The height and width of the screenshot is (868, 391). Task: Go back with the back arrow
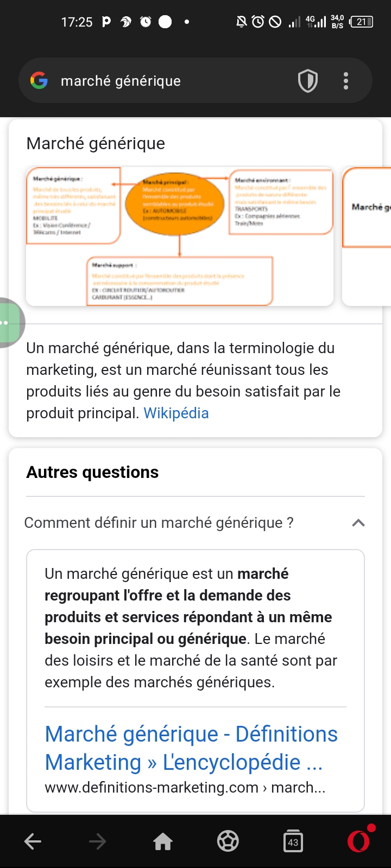(33, 841)
